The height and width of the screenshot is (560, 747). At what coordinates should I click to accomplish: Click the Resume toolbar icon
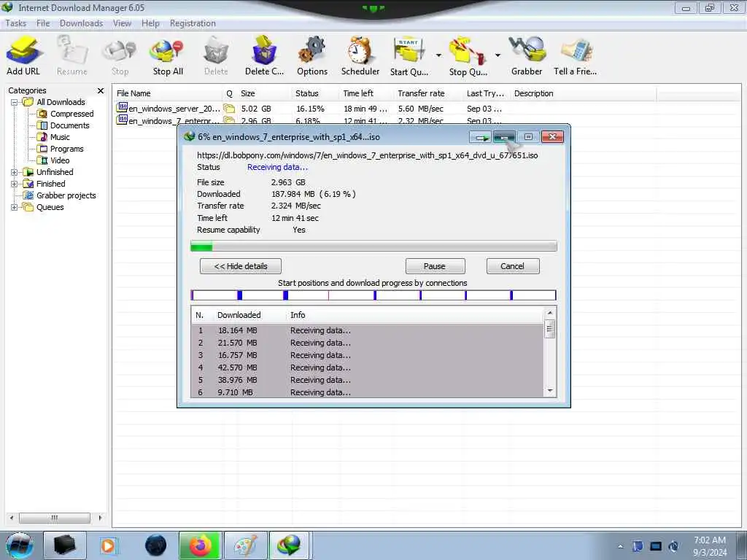click(72, 55)
